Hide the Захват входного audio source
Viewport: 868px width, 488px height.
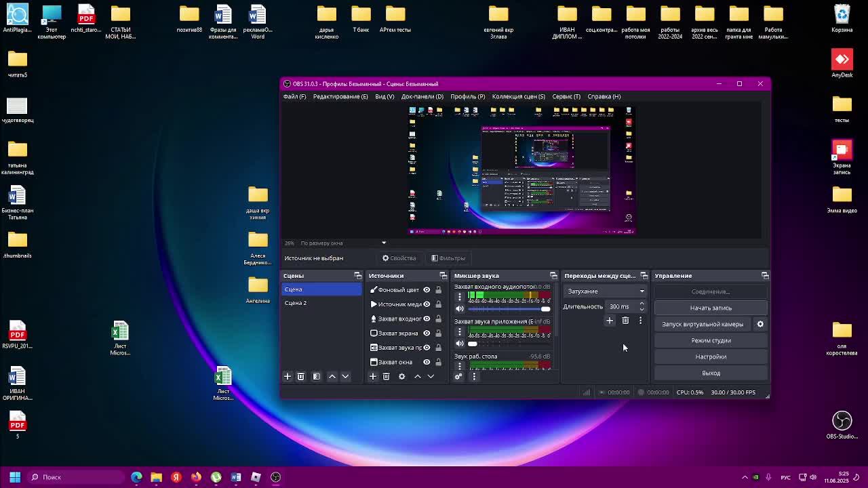tap(427, 319)
